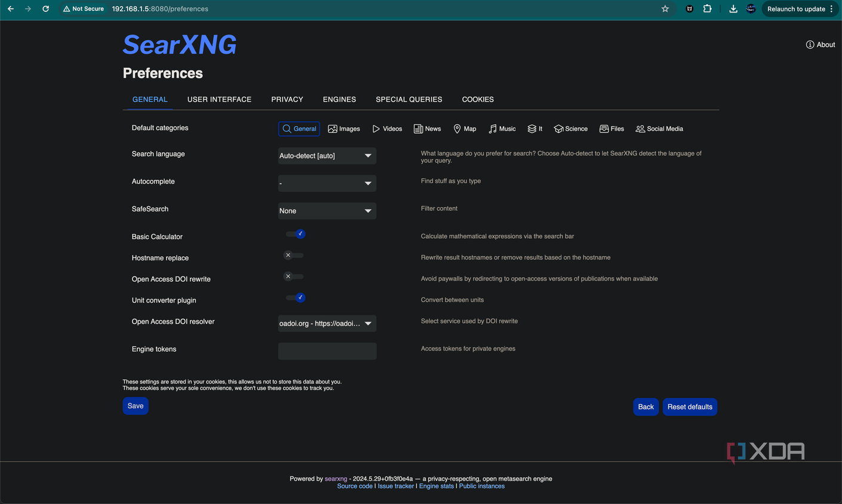This screenshot has width=842, height=504.
Task: Toggle the Open Access DOI rewrite switch
Action: 293,276
